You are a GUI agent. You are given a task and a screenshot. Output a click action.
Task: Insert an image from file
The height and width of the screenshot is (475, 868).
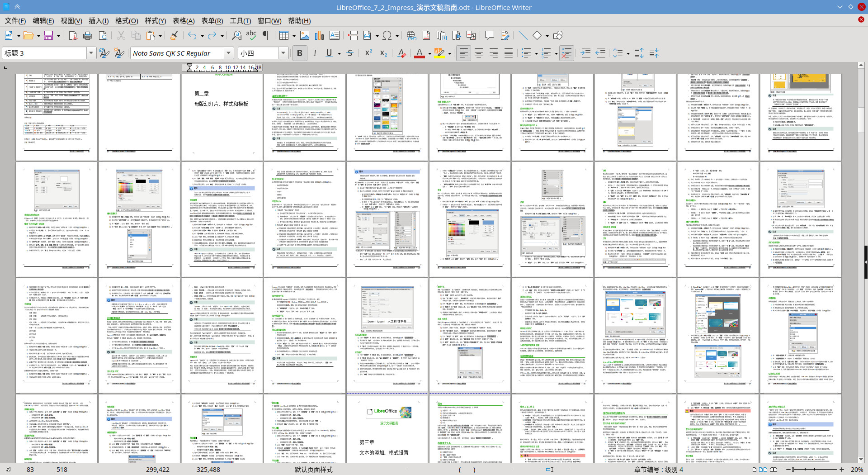pos(305,35)
